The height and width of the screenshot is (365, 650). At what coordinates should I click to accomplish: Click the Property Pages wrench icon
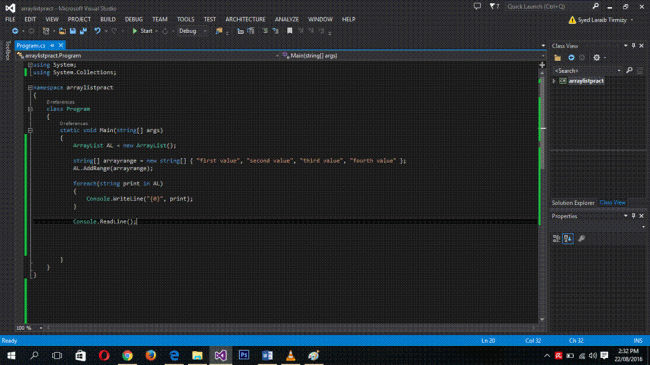(582, 238)
